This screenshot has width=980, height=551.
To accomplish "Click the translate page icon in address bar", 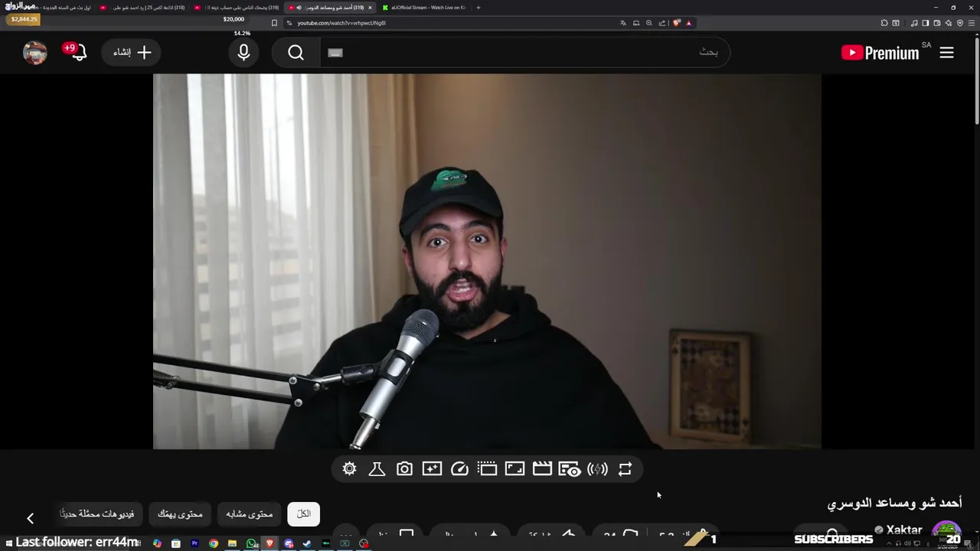I will (623, 23).
